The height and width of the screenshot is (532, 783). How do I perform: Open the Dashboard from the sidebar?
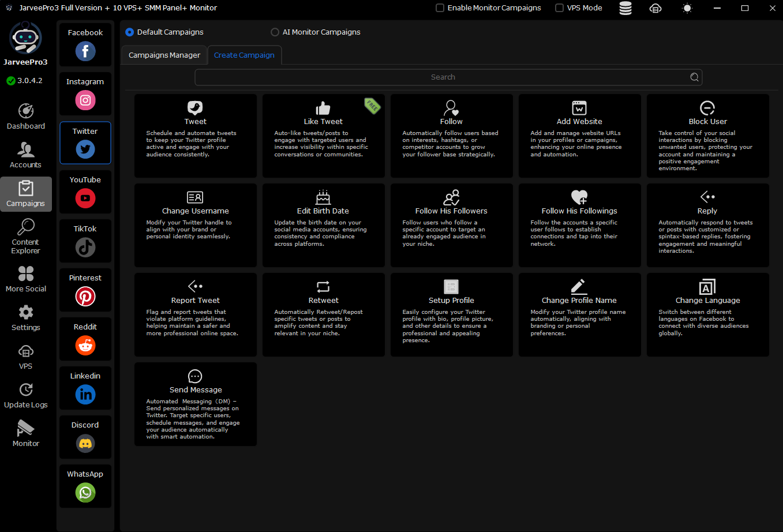[26, 117]
